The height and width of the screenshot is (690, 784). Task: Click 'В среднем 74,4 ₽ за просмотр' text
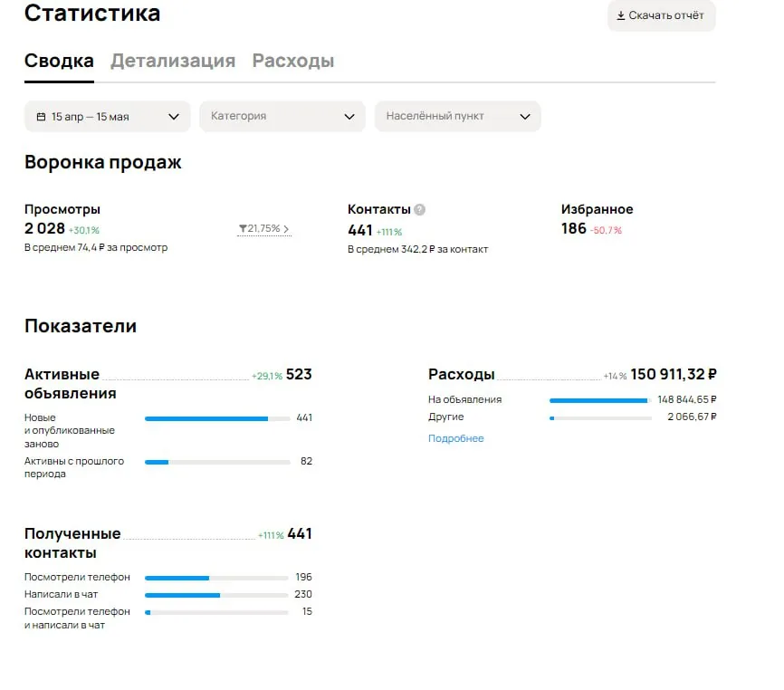point(96,247)
